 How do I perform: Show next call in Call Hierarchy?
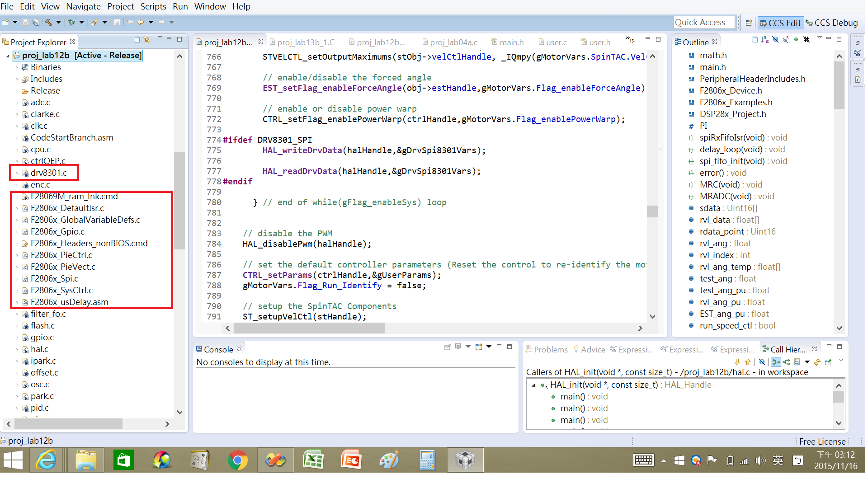(x=737, y=362)
